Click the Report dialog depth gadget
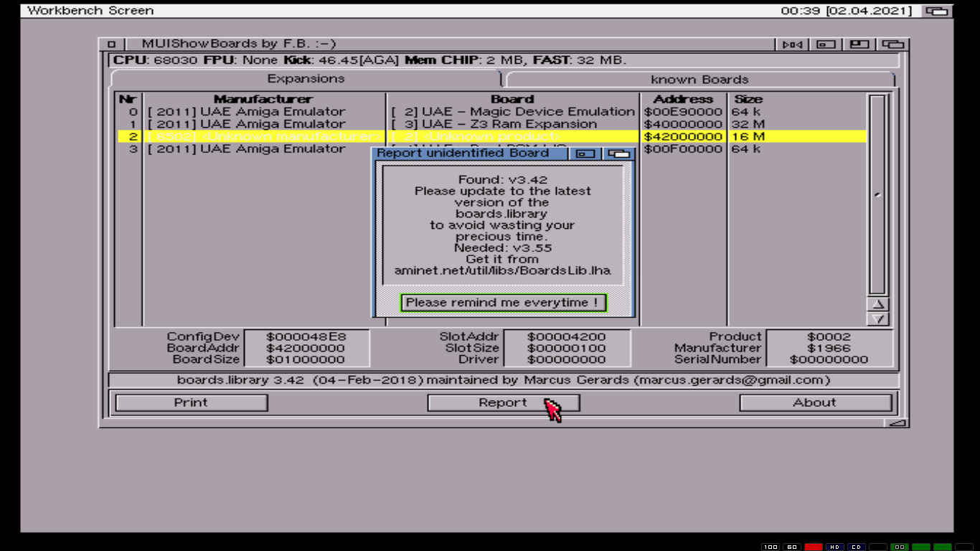This screenshot has height=551, width=980. tap(618, 154)
